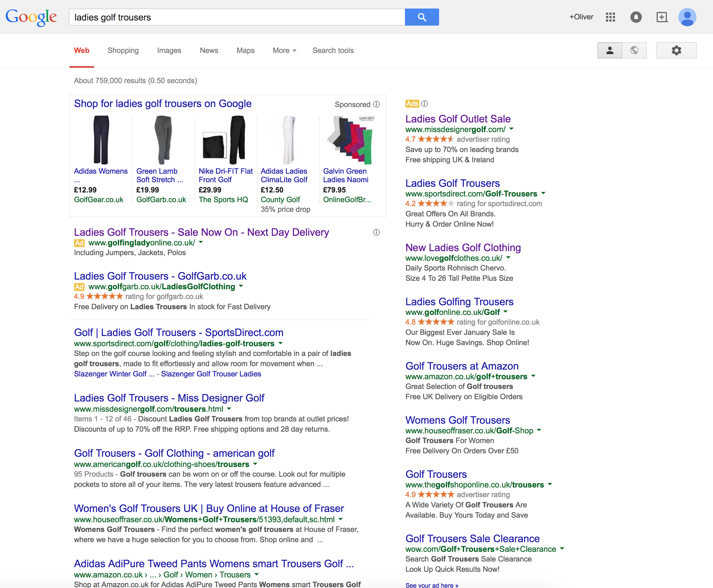The height and width of the screenshot is (588, 713).
Task: Expand arrow beside sidebar missdesignergolf.com URL
Action: coord(511,129)
